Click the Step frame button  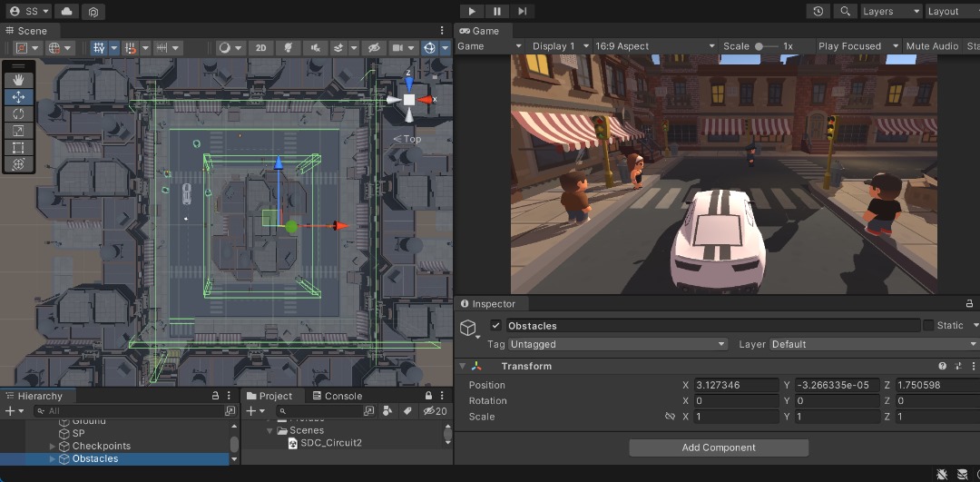coord(523,11)
